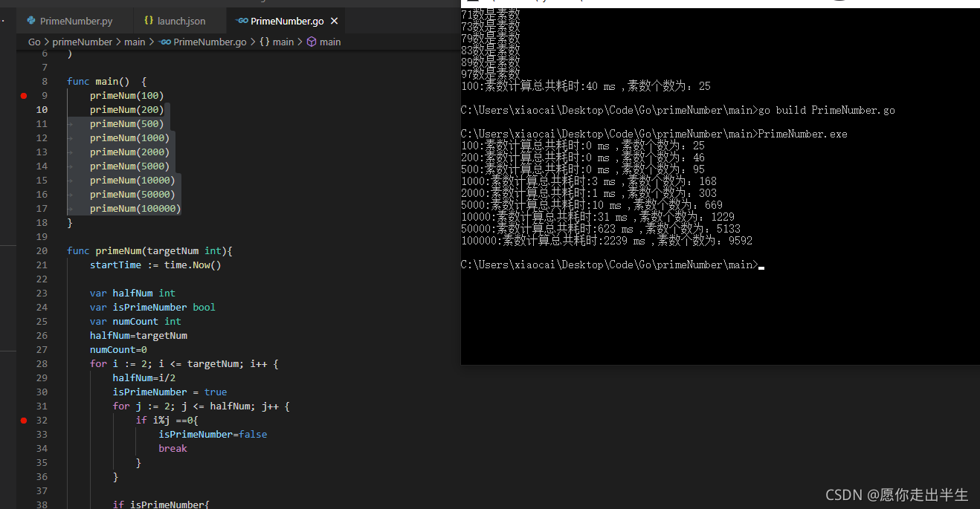Click '97数是素数' line in terminal

point(491,74)
